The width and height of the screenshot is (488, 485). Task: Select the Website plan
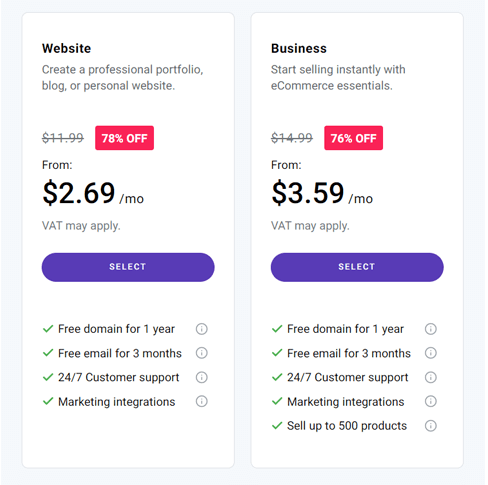point(128,267)
